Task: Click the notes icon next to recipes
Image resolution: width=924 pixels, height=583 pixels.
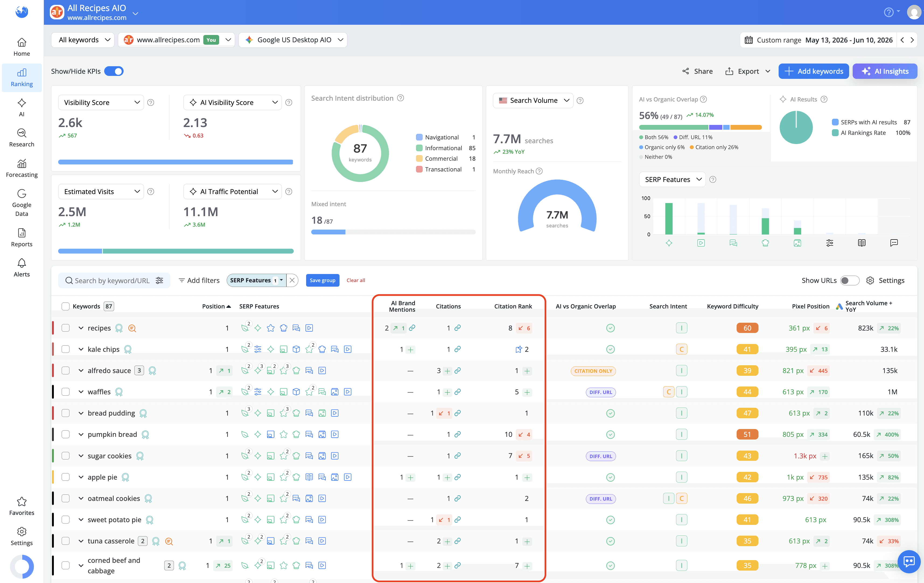Action: click(x=132, y=328)
